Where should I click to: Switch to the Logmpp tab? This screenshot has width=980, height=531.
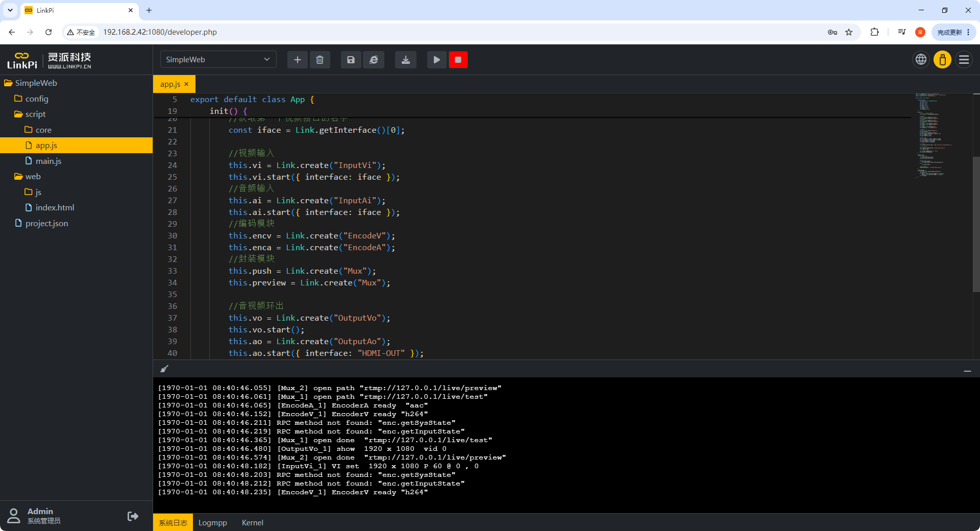[213, 522]
